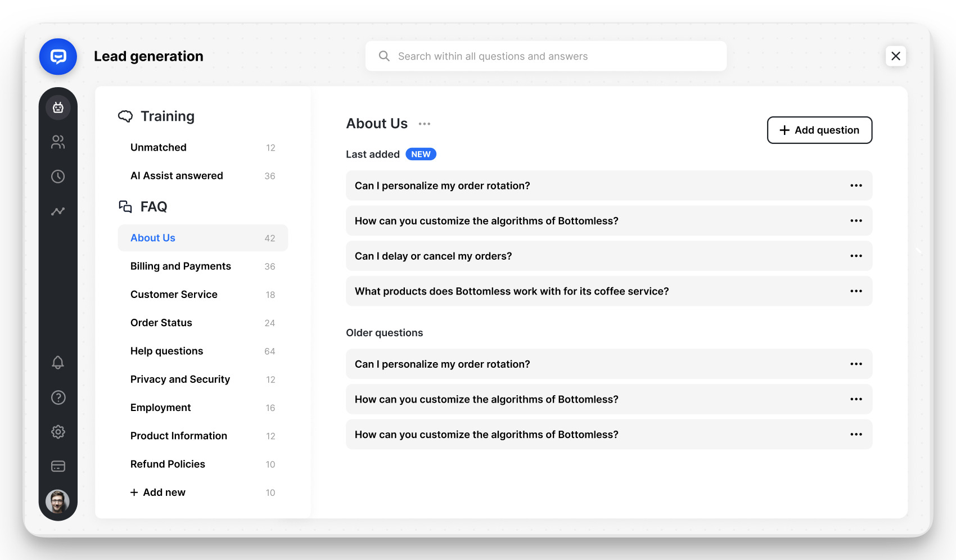Screen dimensions: 956x560
Task: Open the analytics trend line icon
Action: (x=58, y=211)
